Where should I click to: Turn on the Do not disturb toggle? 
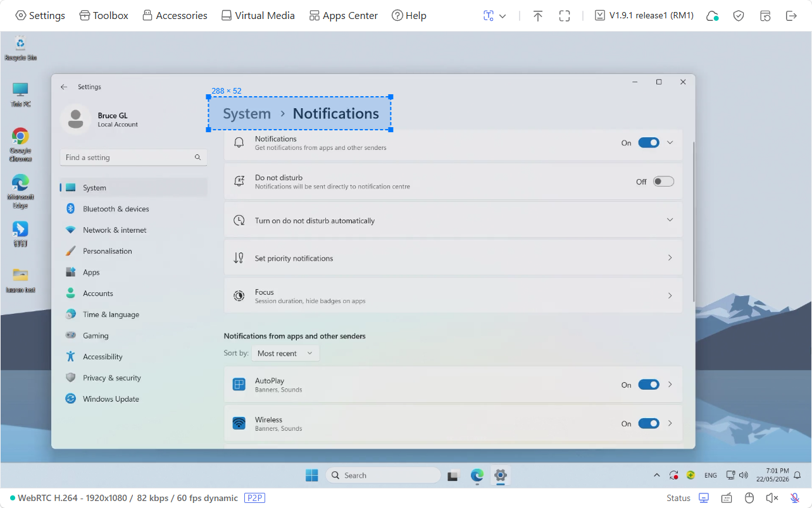663,182
